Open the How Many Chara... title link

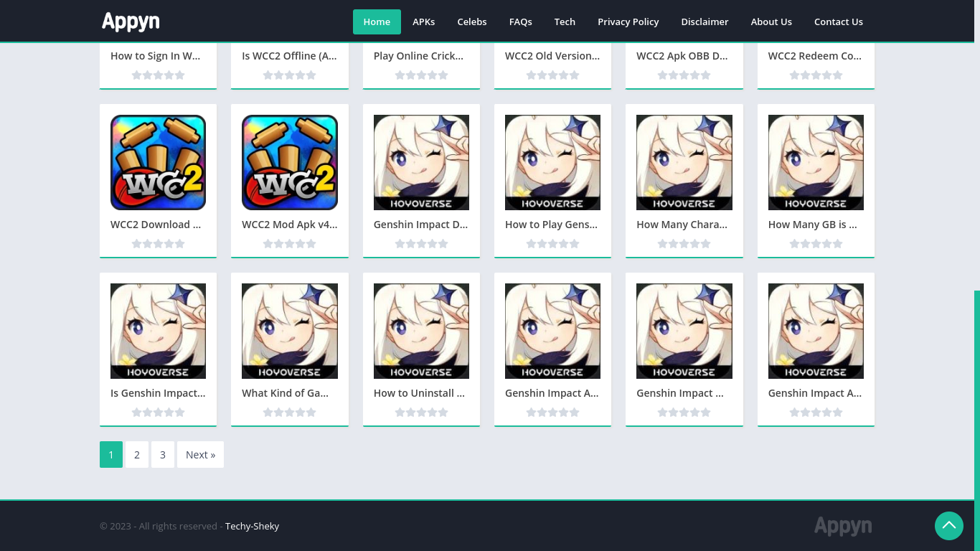tap(682, 225)
